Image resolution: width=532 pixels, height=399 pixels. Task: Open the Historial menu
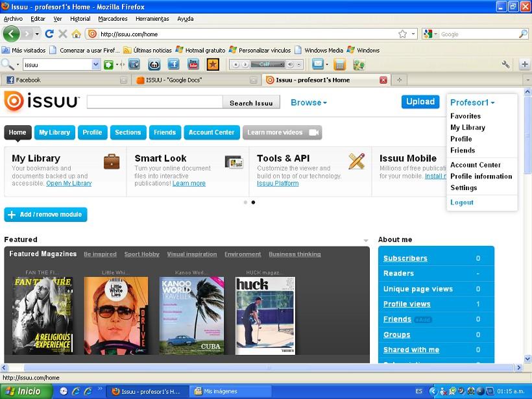pyautogui.click(x=80, y=19)
